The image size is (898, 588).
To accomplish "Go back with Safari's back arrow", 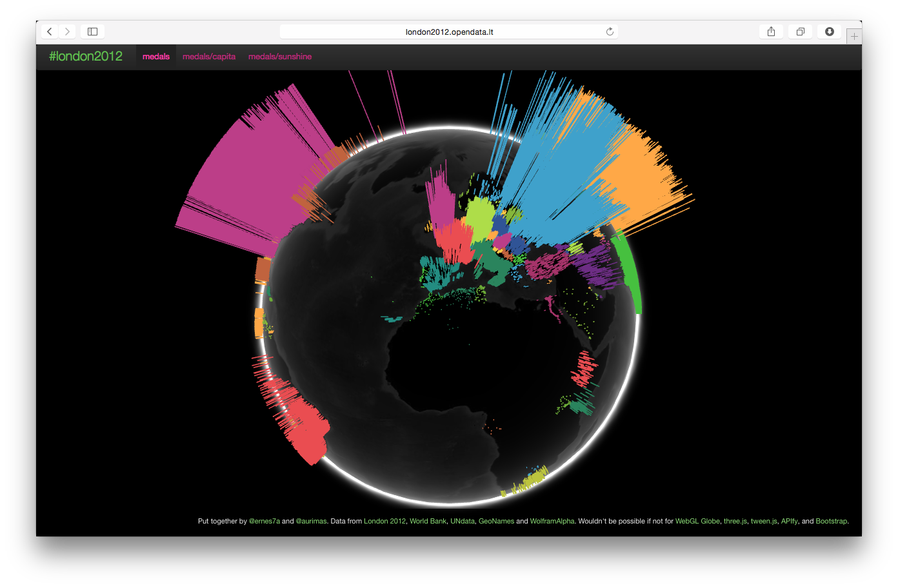I will (x=50, y=32).
